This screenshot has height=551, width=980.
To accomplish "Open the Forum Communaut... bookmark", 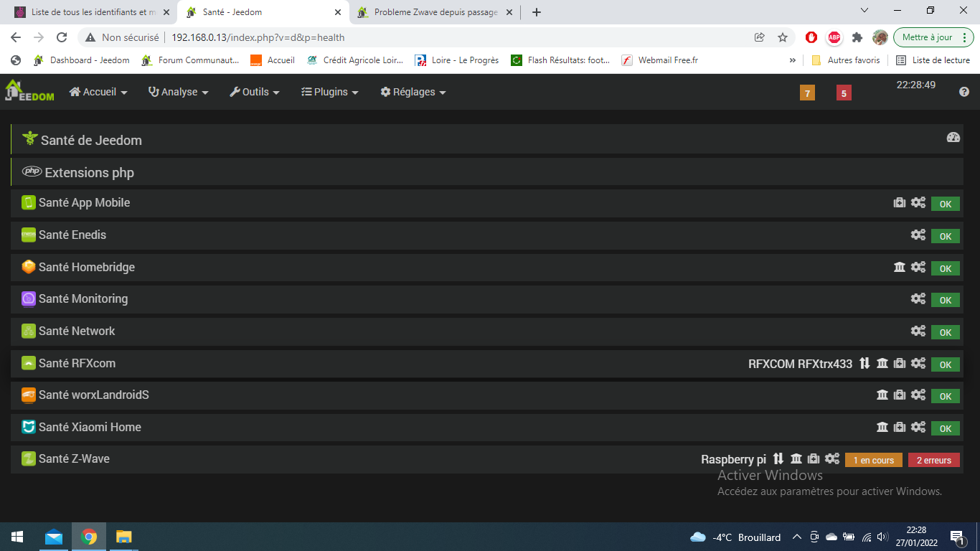I will 190,60.
